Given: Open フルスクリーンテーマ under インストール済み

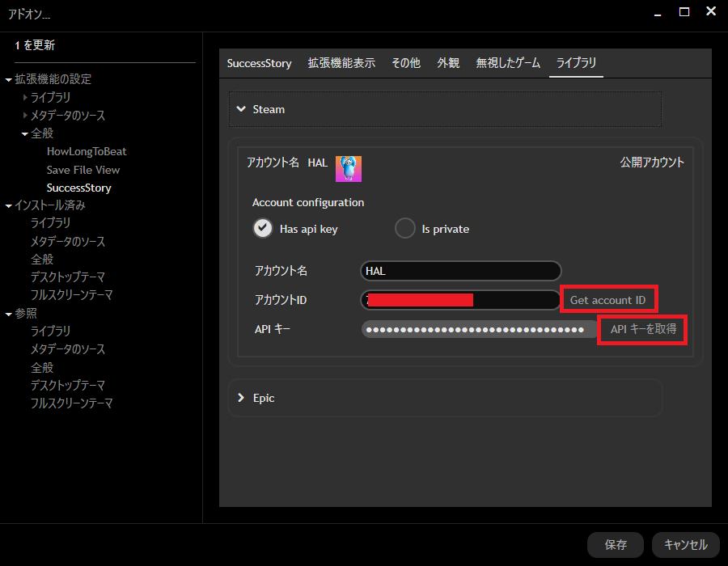Looking at the screenshot, I should coord(71,295).
